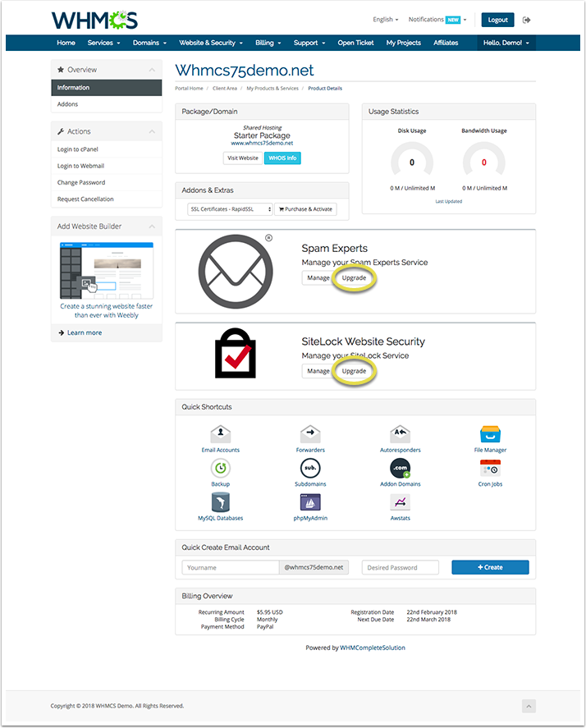Open the Awstats shortcut icon

[x=401, y=502]
